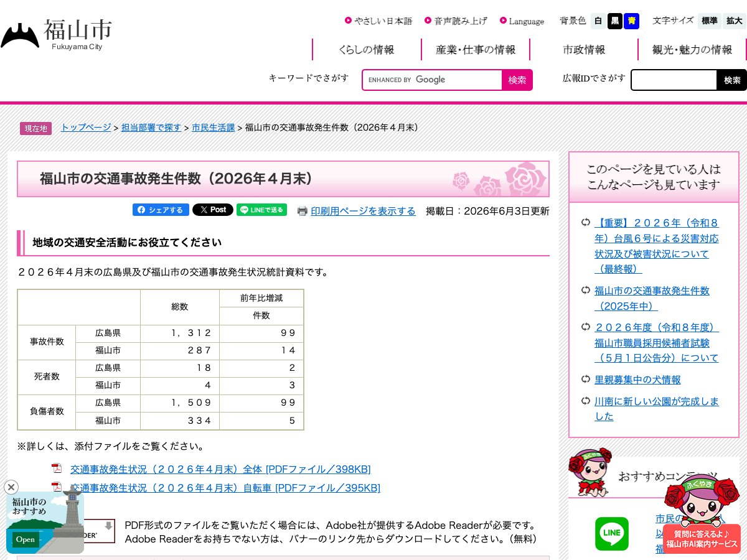The width and height of the screenshot is (747, 560).
Task: Open 担当部署で探す breadcrumb link
Action: 151,128
